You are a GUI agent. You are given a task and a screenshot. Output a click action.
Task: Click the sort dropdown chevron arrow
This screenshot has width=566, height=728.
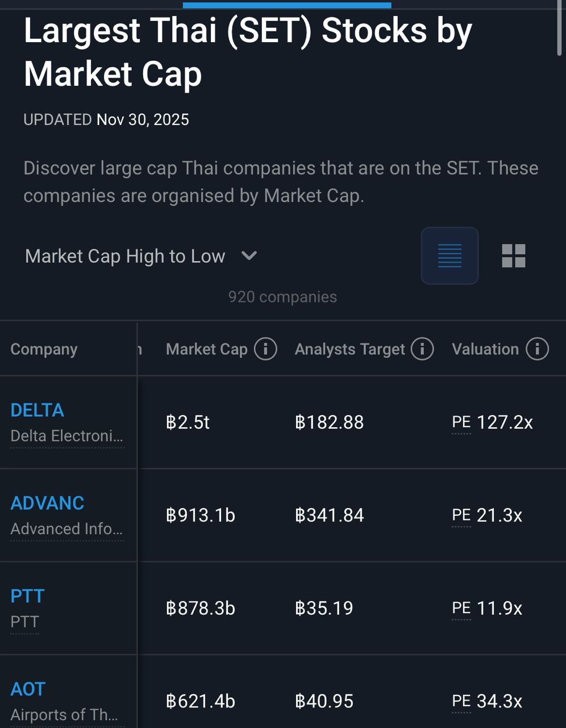[x=249, y=256]
